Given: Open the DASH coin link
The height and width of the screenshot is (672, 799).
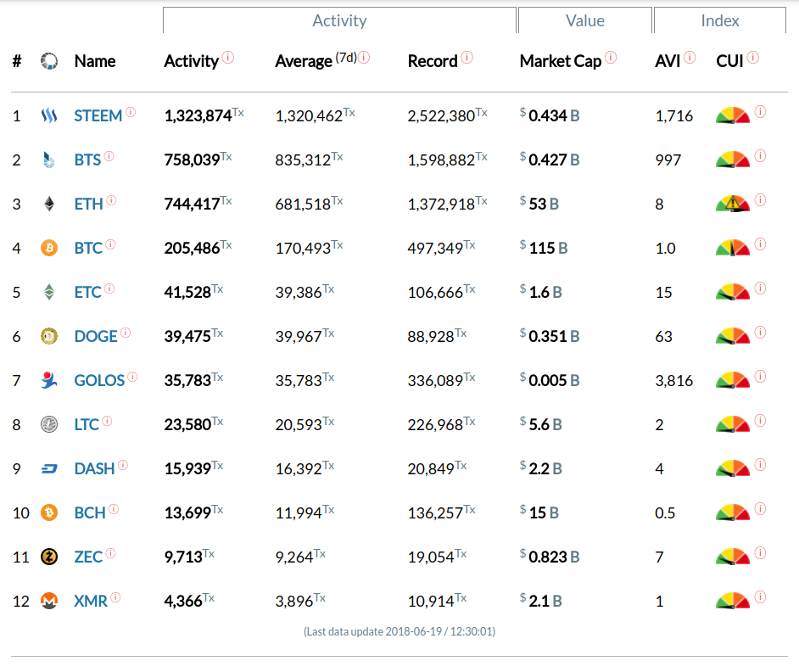Looking at the screenshot, I should tap(94, 469).
